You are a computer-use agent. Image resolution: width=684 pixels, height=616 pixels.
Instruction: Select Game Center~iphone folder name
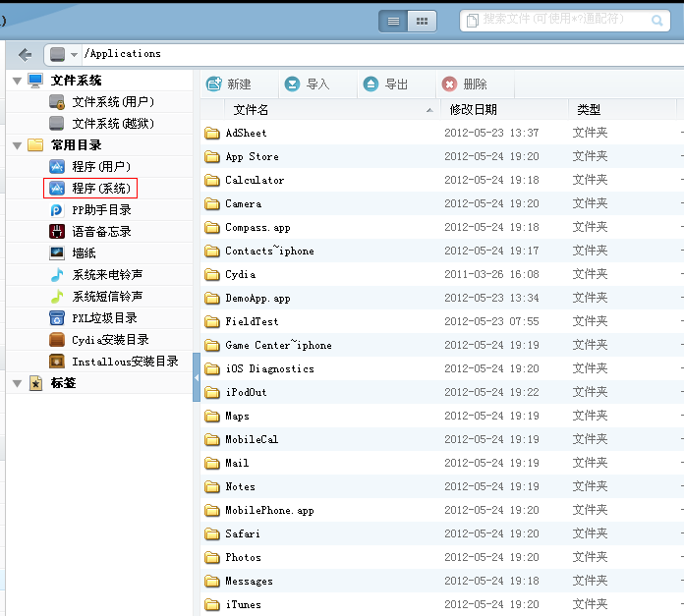[x=278, y=345]
